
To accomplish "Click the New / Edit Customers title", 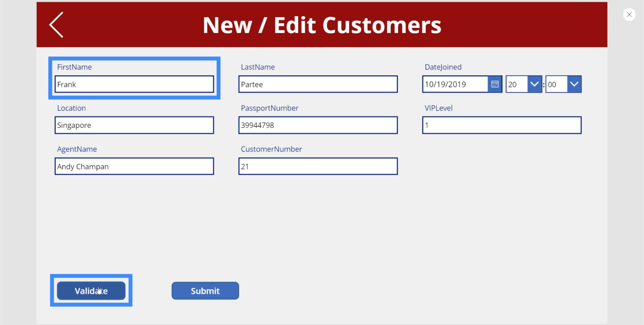I will click(322, 25).
